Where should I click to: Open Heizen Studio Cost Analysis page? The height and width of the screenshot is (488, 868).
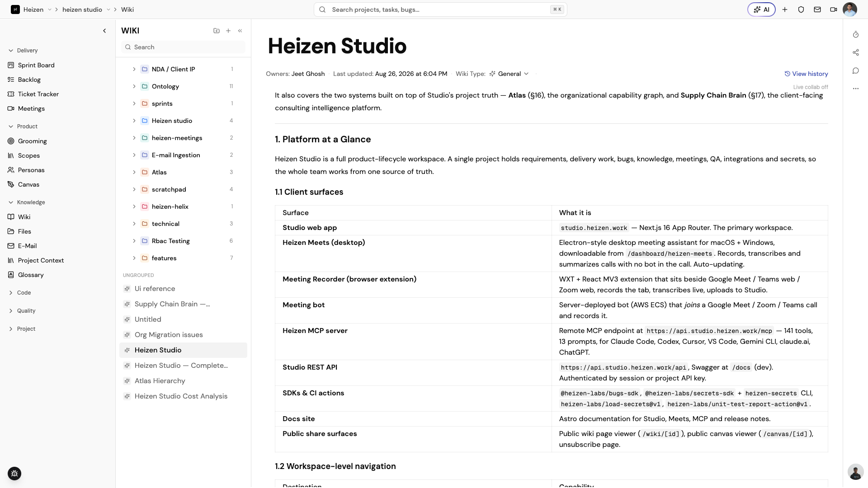coord(181,396)
